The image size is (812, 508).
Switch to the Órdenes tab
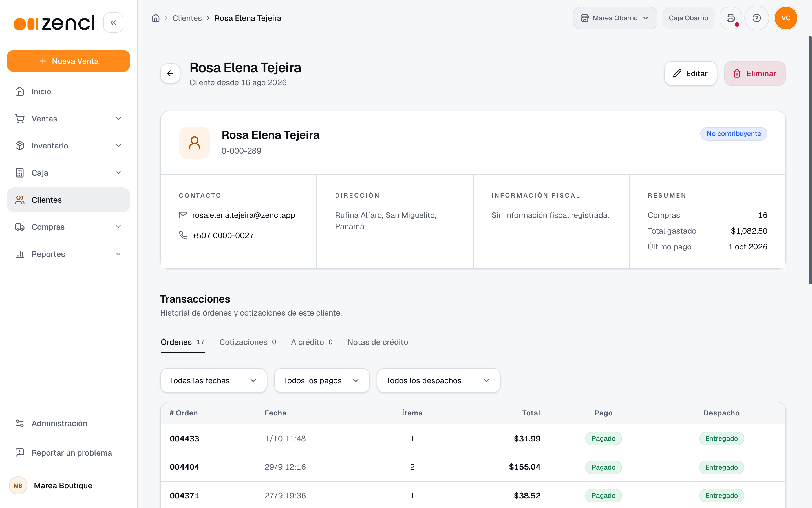[182, 342]
